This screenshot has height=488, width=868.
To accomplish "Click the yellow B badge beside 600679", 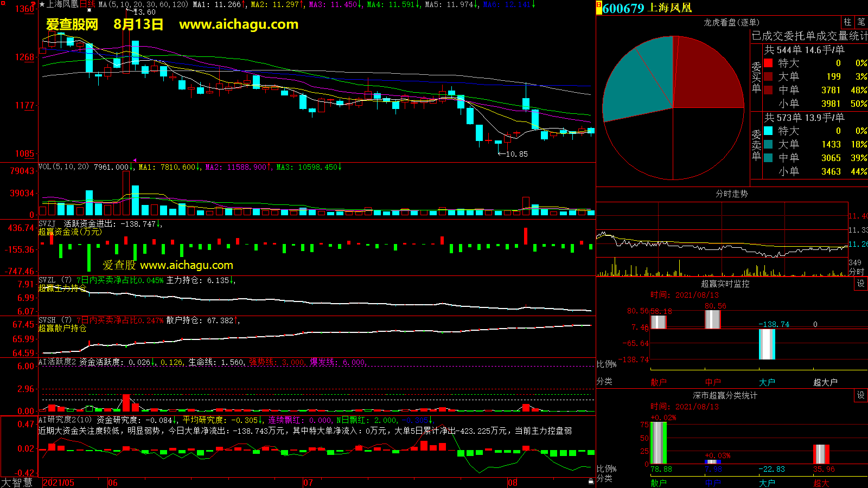I will coord(599,8).
